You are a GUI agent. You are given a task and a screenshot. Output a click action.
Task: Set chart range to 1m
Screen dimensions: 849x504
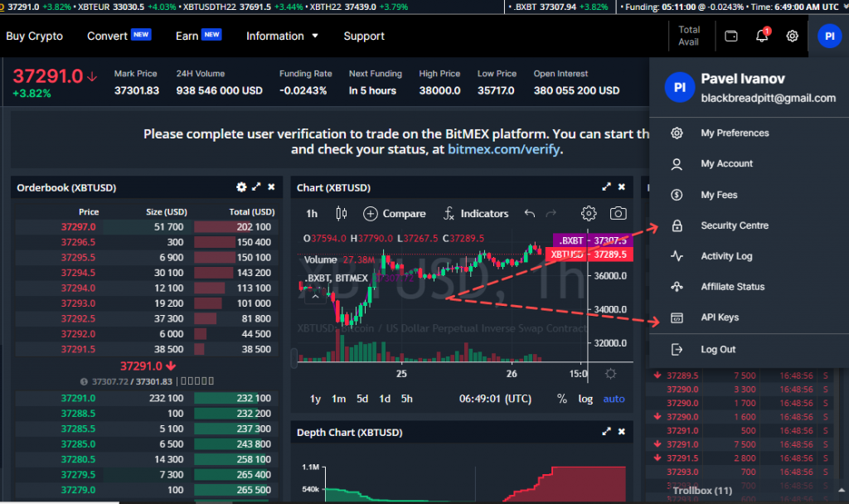coord(339,399)
